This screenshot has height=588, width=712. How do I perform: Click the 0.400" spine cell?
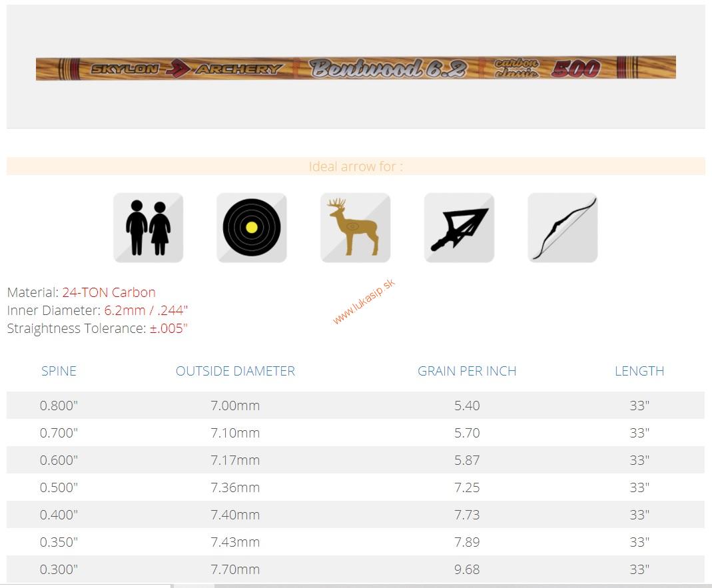(x=59, y=515)
